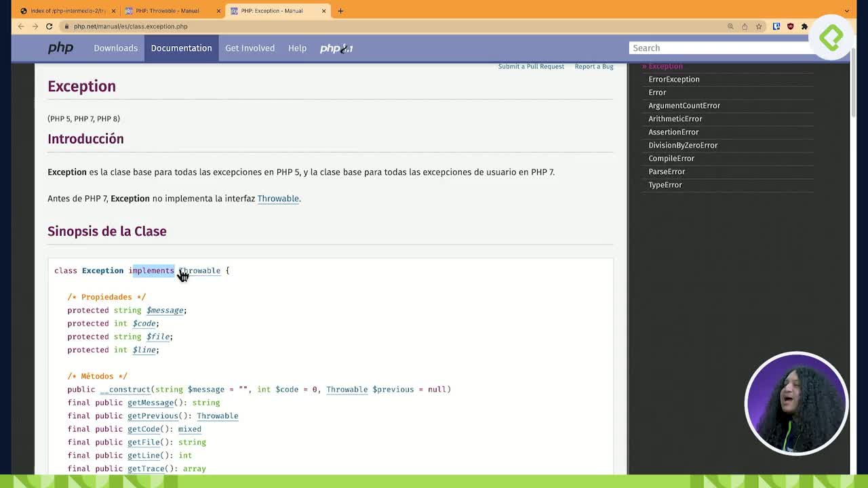Screen dimensions: 868x488
Task: Open the getPrevious method link
Action: [153, 416]
